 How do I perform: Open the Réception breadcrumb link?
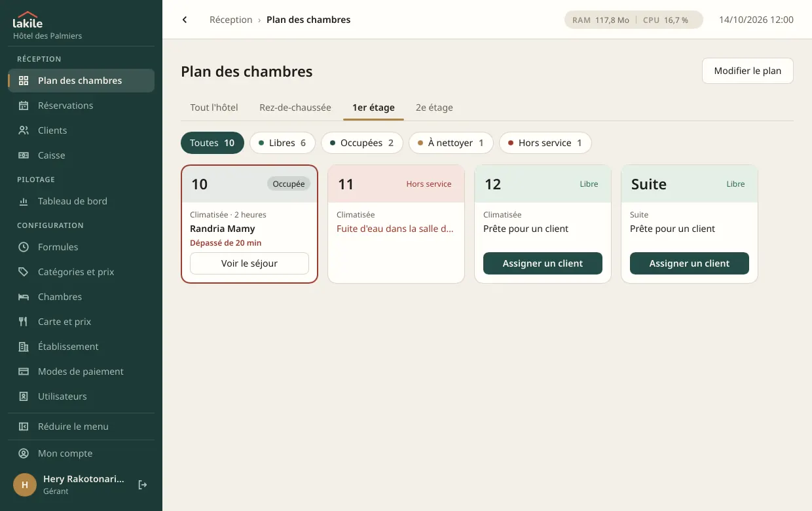pos(231,20)
